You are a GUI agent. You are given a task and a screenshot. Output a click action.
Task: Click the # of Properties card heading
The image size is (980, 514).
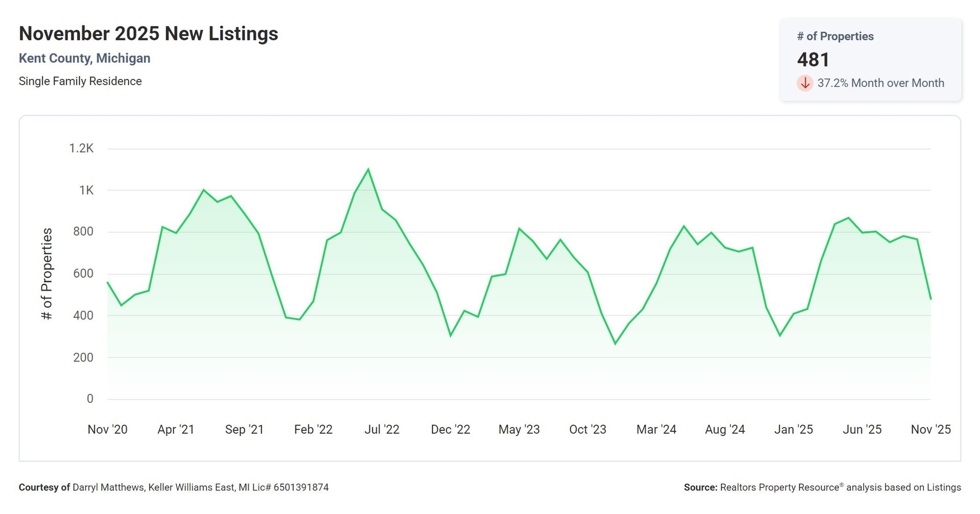835,36
